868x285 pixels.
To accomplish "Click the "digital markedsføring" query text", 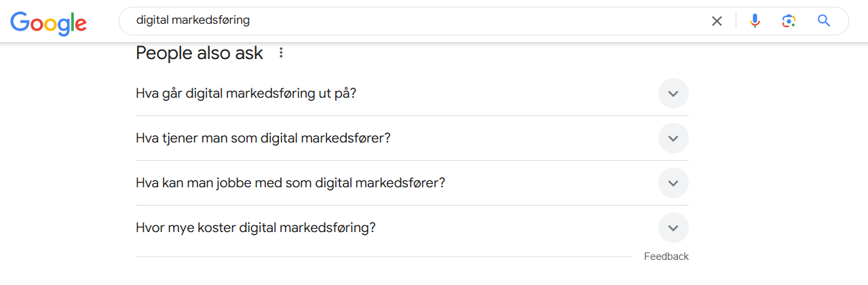I will [x=193, y=20].
